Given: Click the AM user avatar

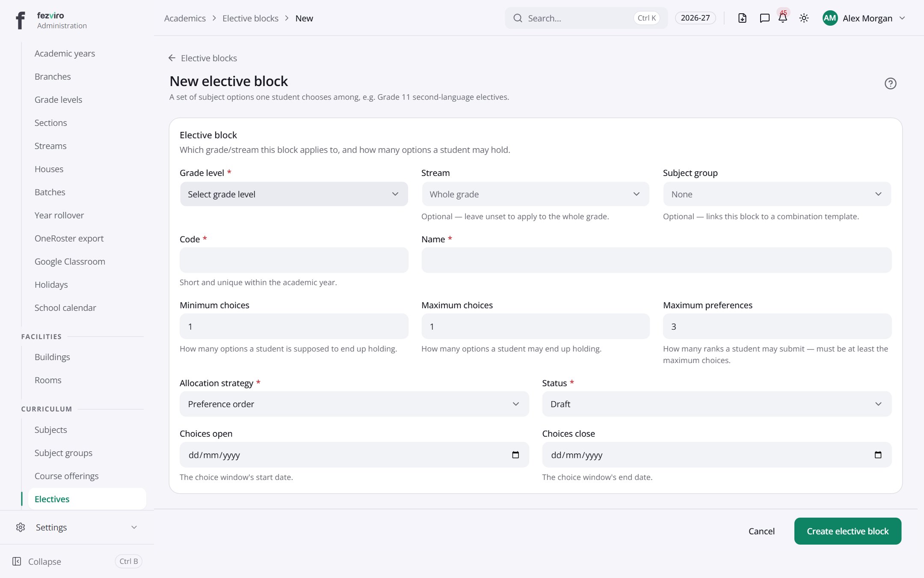Looking at the screenshot, I should point(830,18).
